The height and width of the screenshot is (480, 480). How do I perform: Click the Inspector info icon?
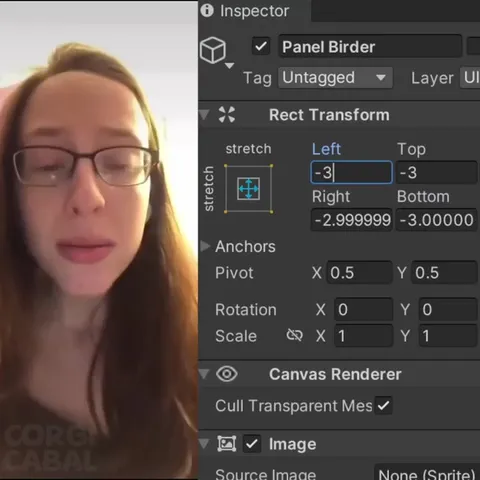207,11
